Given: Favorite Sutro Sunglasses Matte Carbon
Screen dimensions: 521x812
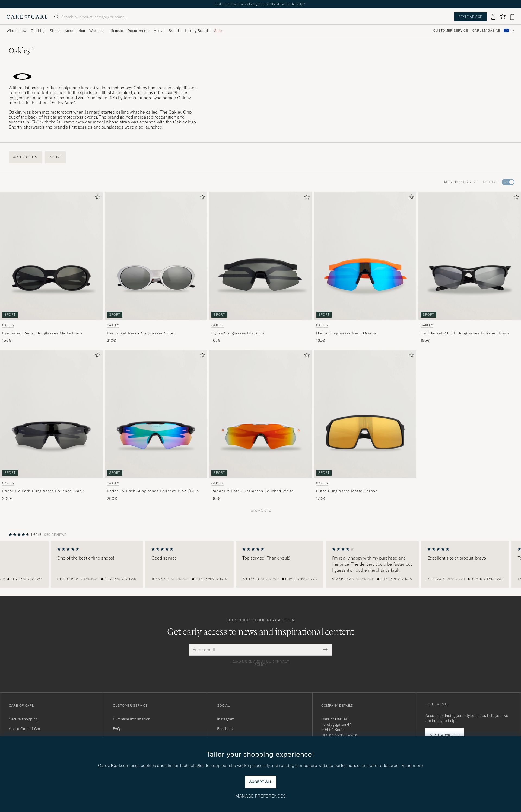Looking at the screenshot, I should (x=411, y=355).
